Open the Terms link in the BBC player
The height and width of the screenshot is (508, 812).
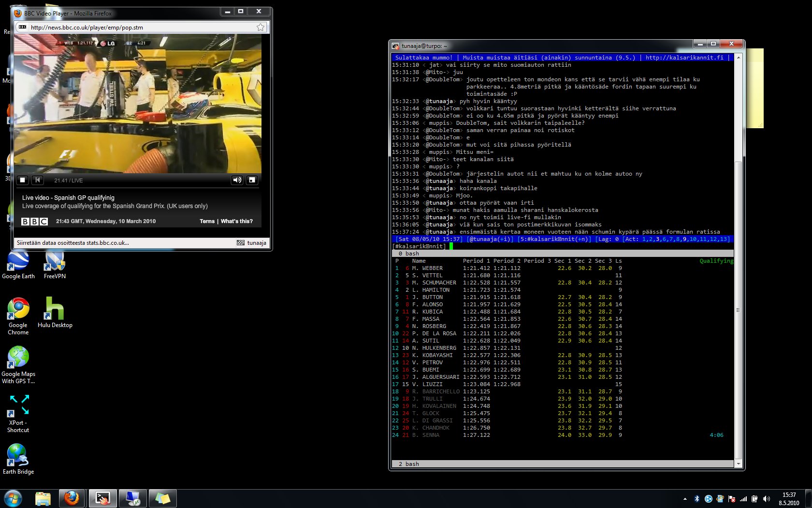click(207, 221)
